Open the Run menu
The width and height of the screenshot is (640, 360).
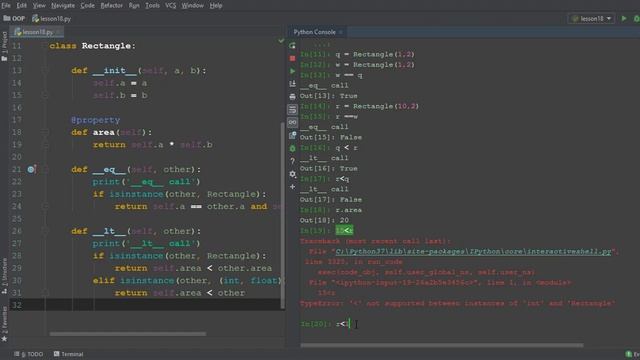[x=134, y=5]
